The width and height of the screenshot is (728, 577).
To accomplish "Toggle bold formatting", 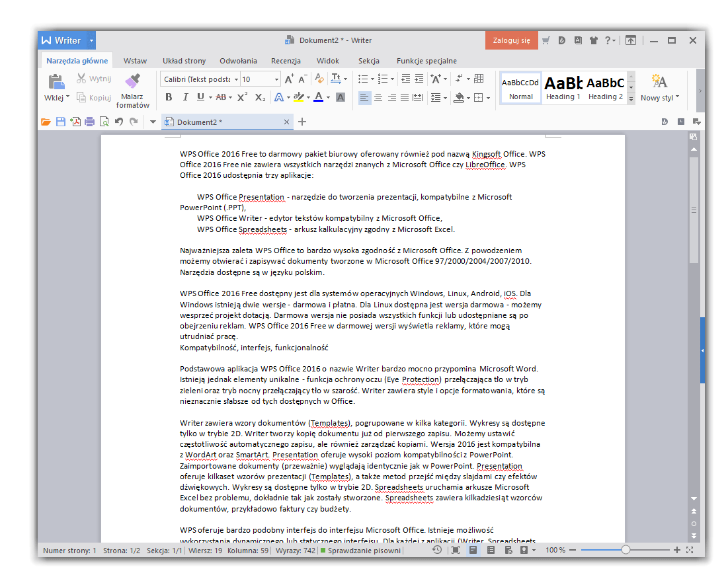I will click(169, 97).
